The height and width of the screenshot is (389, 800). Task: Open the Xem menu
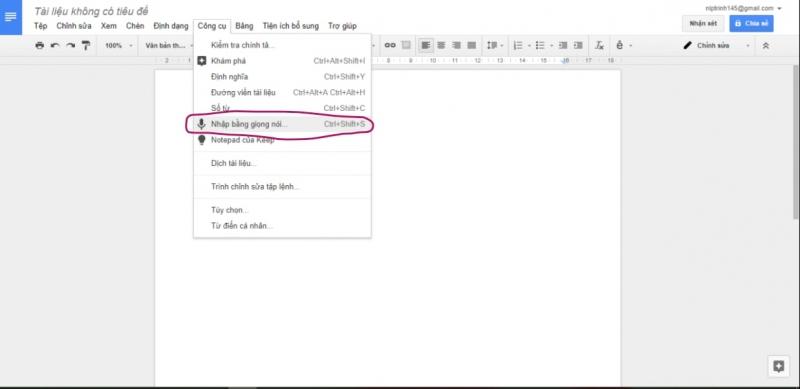click(x=109, y=26)
